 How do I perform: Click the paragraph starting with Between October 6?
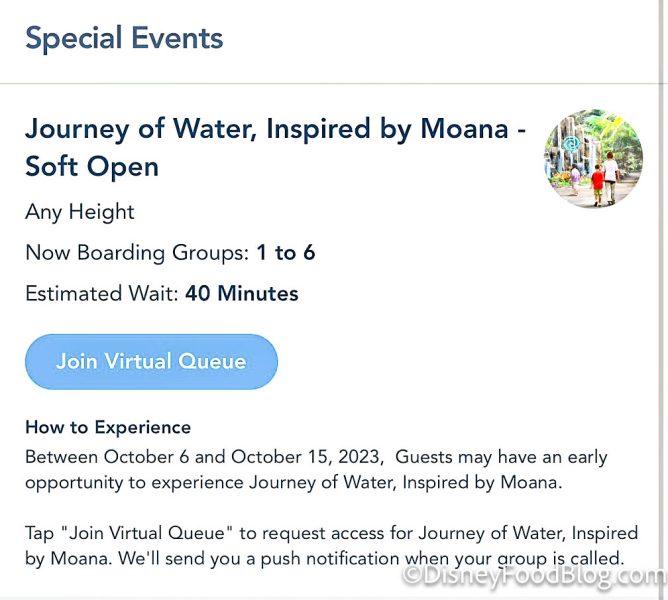click(x=315, y=470)
